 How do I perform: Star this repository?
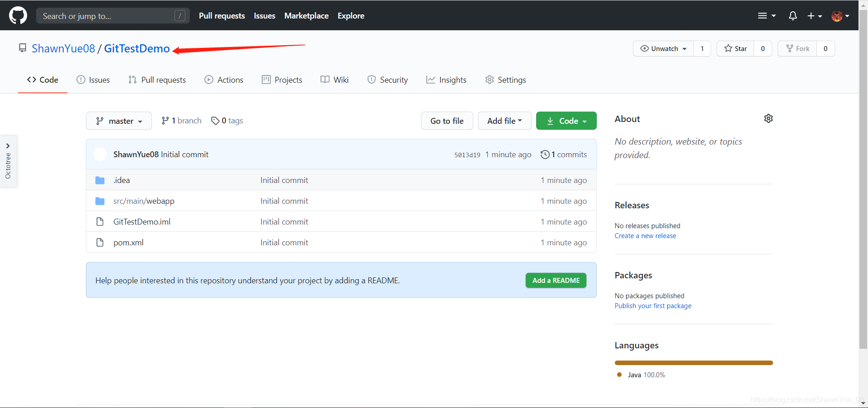click(735, 48)
